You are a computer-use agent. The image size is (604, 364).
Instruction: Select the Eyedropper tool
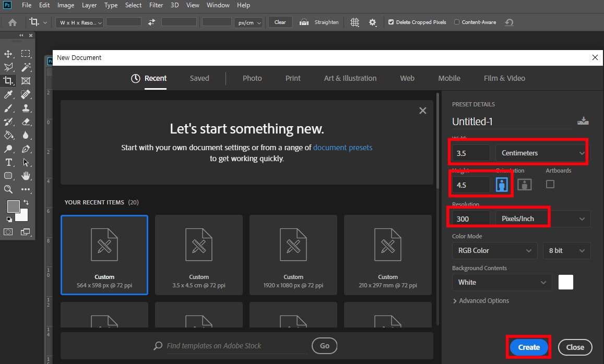point(8,94)
